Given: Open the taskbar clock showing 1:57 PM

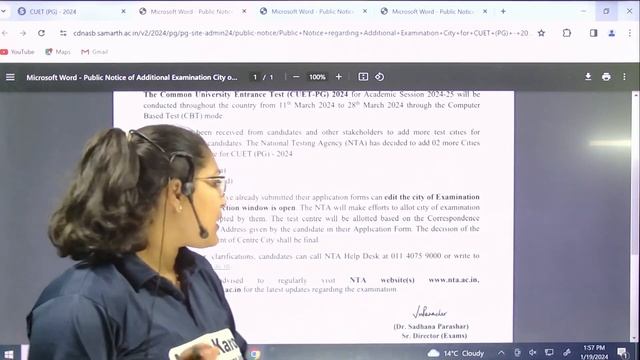Looking at the screenshot, I should 594,352.
